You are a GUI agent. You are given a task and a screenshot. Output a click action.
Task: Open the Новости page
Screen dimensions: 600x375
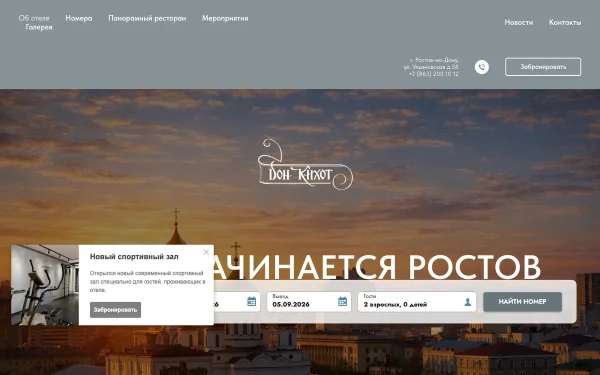[518, 22]
